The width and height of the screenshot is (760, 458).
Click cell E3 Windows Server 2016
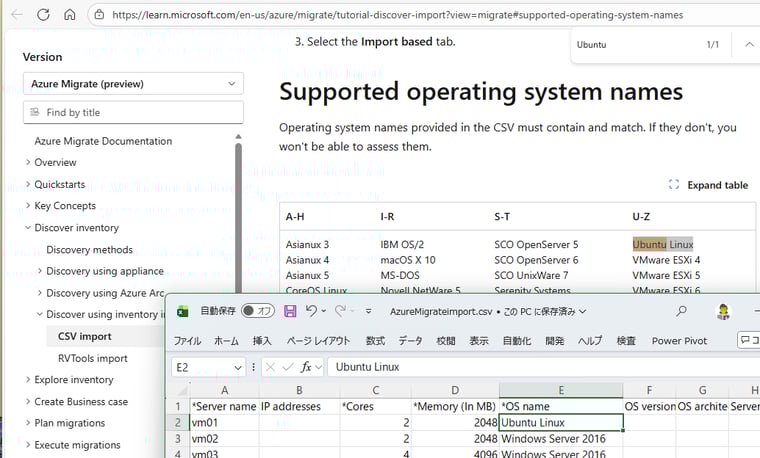561,439
